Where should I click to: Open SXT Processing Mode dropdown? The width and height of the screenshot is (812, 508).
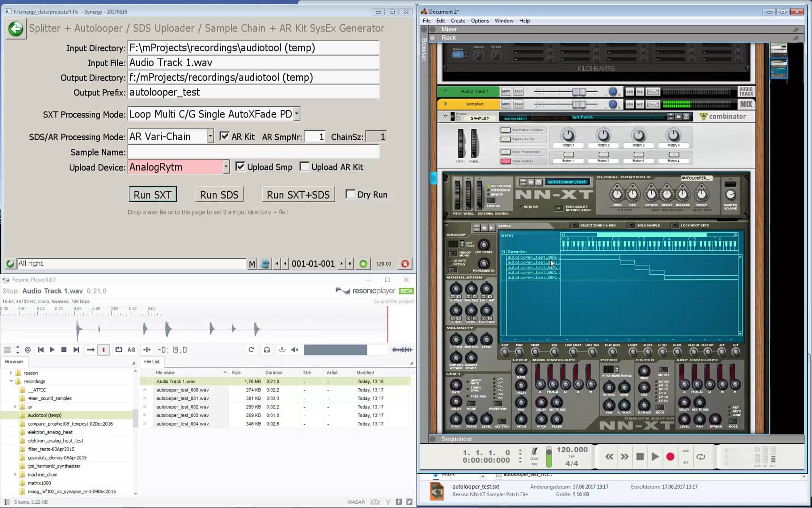click(297, 114)
